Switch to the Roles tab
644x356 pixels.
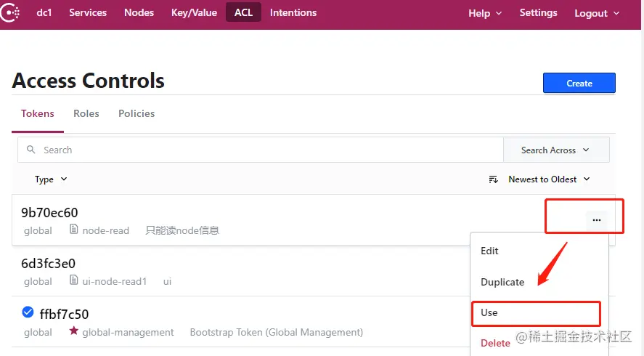[x=86, y=113]
